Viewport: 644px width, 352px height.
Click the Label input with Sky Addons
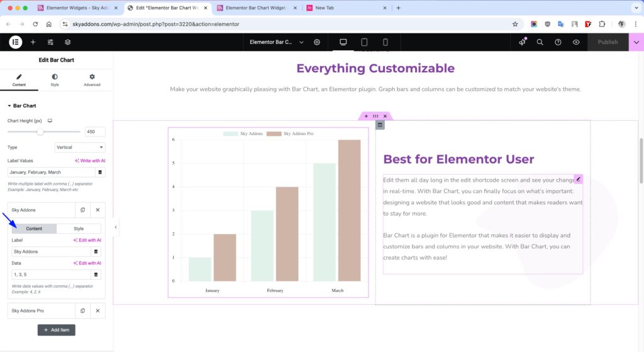point(51,251)
